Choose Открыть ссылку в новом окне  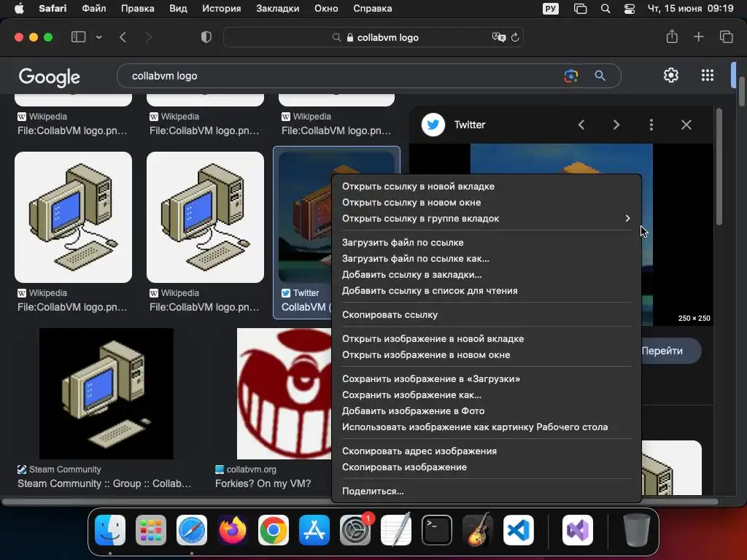click(x=487, y=203)
